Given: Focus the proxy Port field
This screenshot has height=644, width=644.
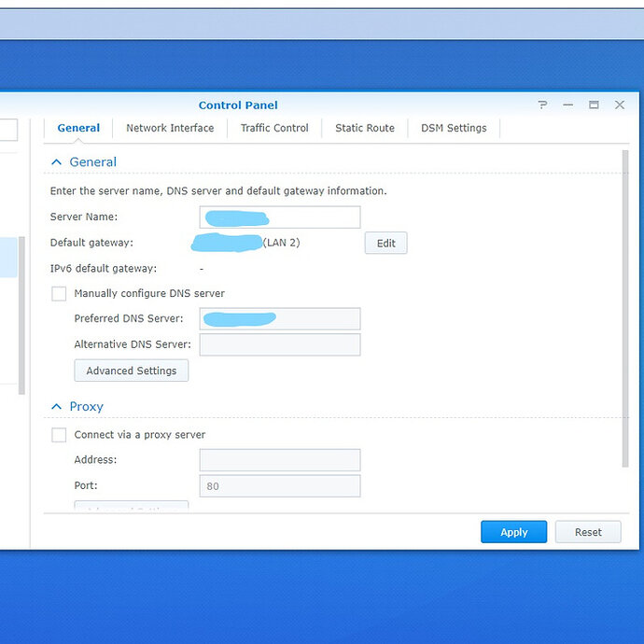Looking at the screenshot, I should 280,486.
